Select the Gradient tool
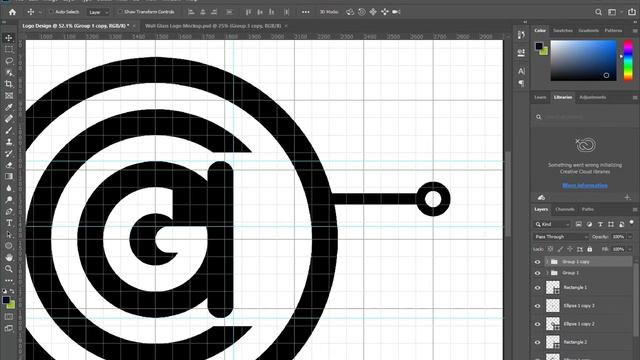This screenshot has width=640, height=360. pos(9,176)
